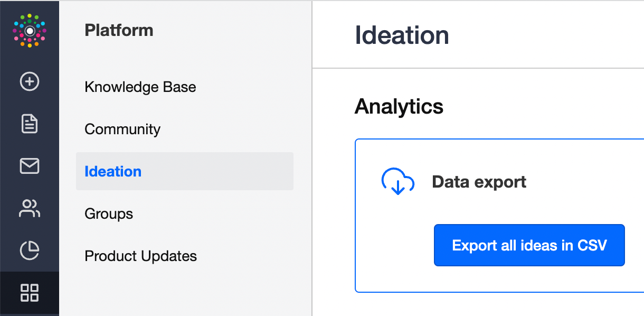The width and height of the screenshot is (644, 316).
Task: Click the vertical divider beside Platform panel
Action: point(312,159)
